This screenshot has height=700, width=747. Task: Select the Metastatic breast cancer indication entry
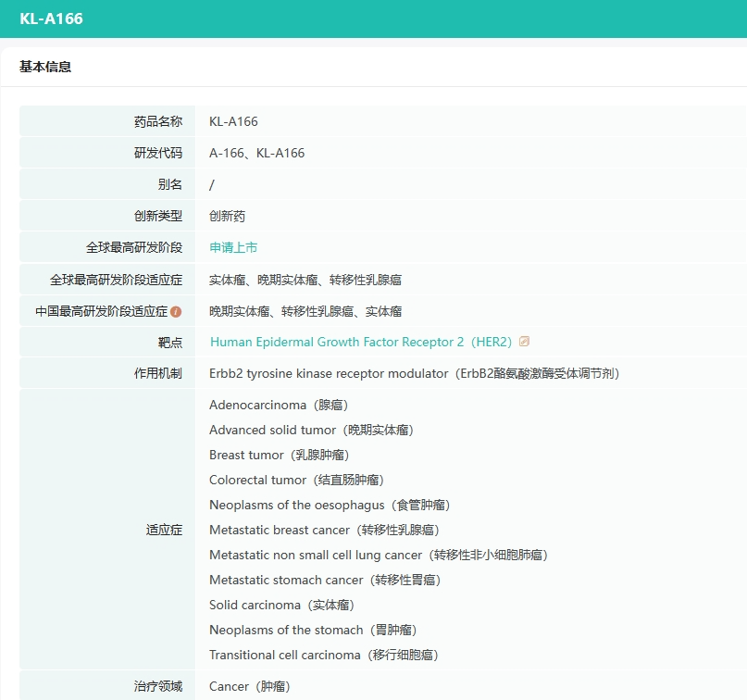coord(324,530)
